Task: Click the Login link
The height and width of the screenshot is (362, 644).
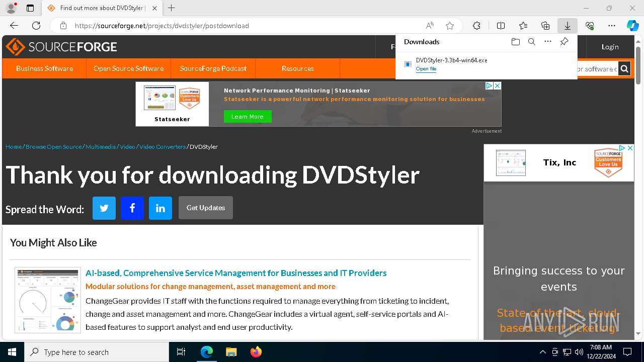Action: (610, 47)
